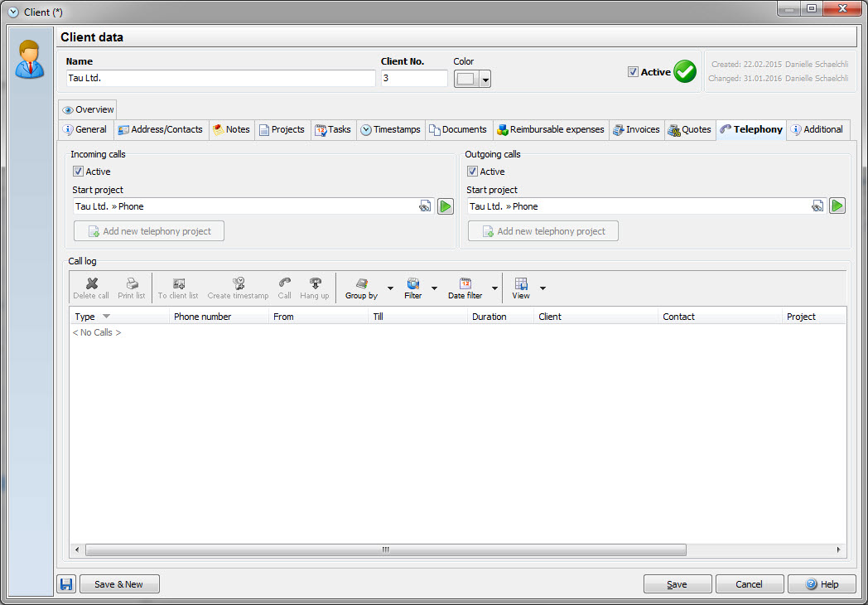Image resolution: width=868 pixels, height=605 pixels.
Task: Click the Color swatch box
Action: 465,79
